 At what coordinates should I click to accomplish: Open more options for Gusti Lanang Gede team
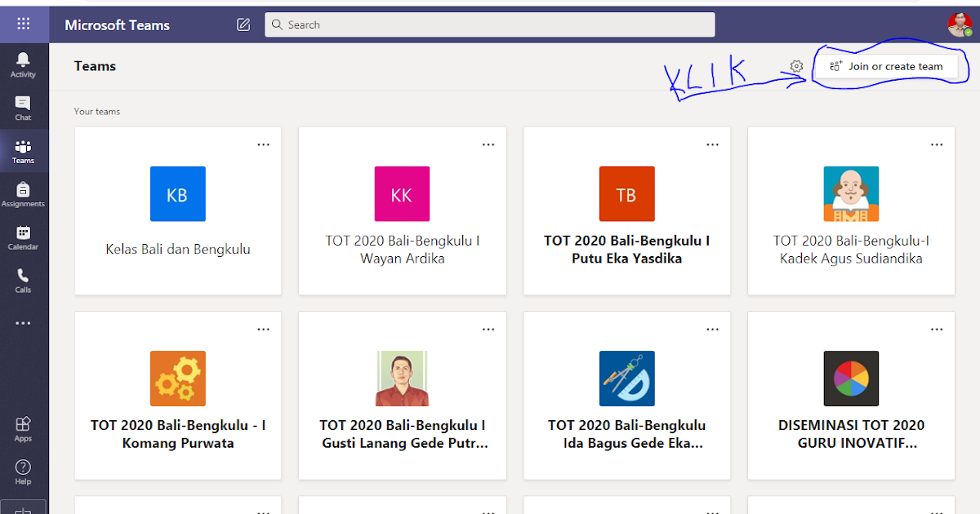[488, 329]
